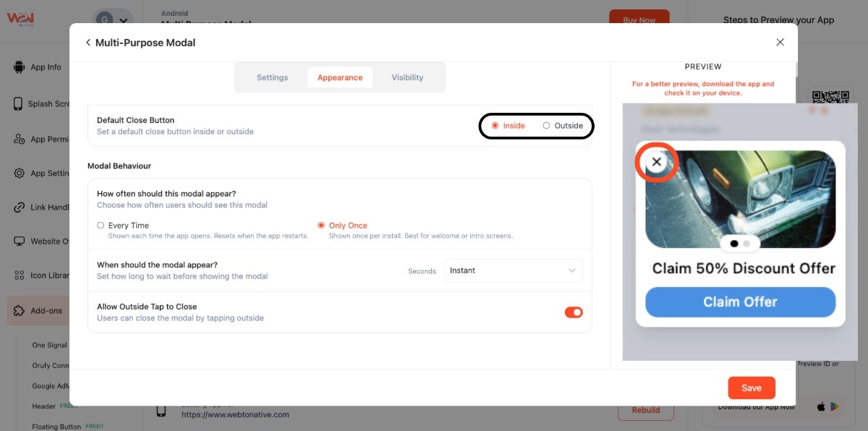Click Claim Offer in the preview
The width and height of the screenshot is (868, 431).
point(740,302)
